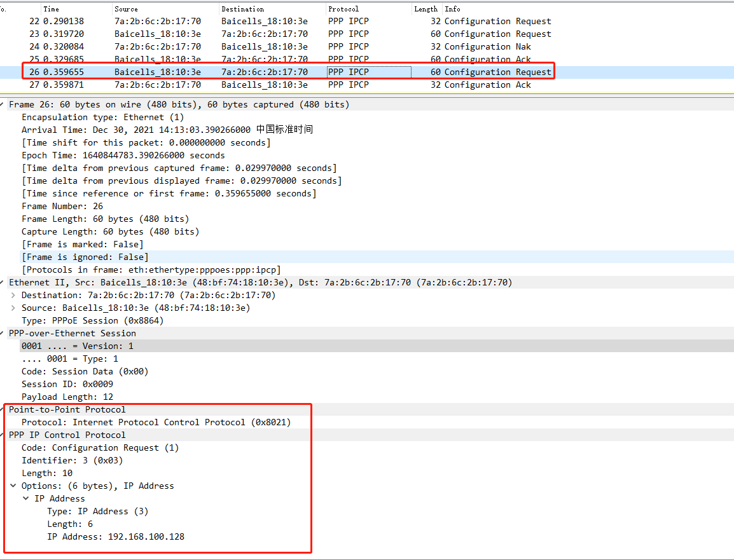The image size is (734, 560).
Task: Select the option Length: 6 line
Action: click(x=70, y=524)
